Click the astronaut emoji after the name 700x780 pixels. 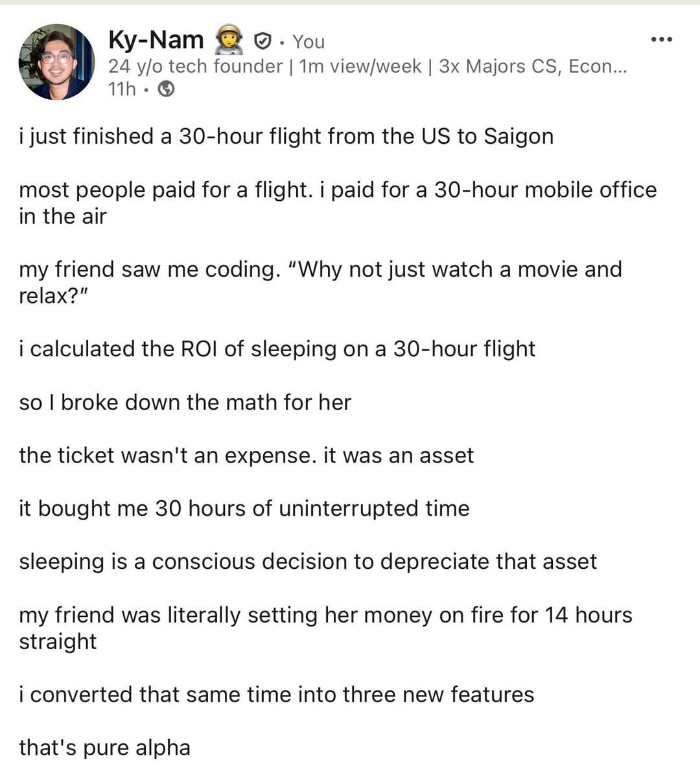pyautogui.click(x=229, y=40)
